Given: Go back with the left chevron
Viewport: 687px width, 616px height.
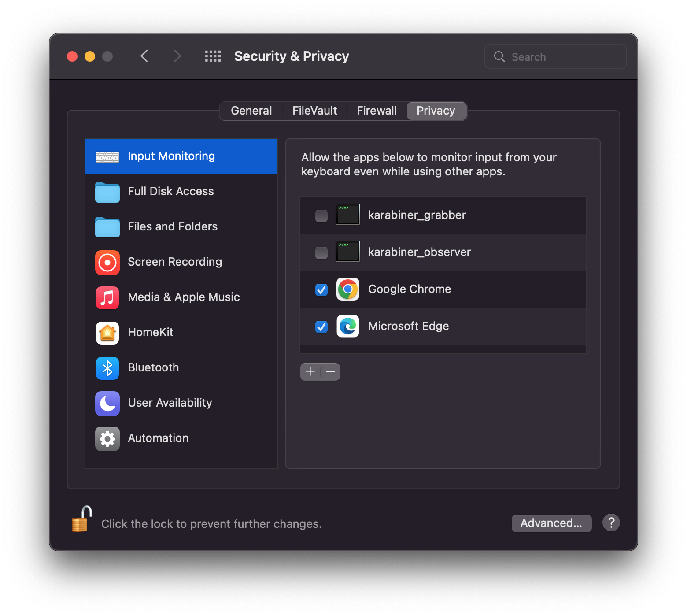Looking at the screenshot, I should click(x=144, y=56).
